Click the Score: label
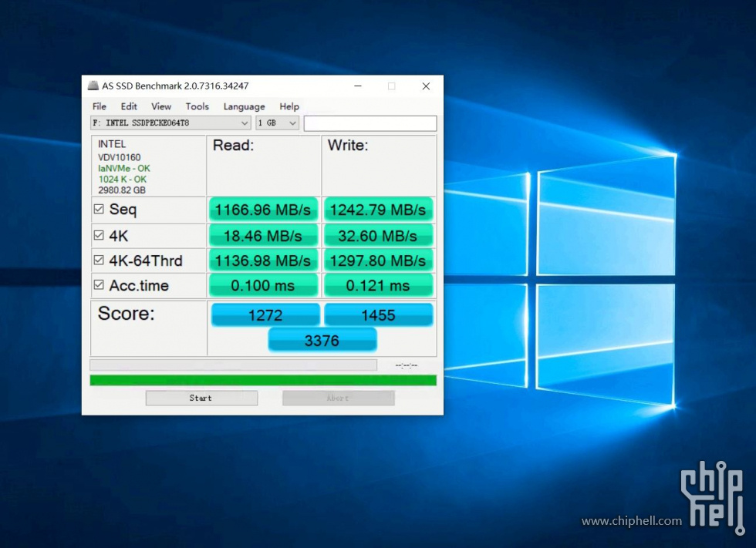Image resolution: width=756 pixels, height=548 pixels. [x=127, y=314]
